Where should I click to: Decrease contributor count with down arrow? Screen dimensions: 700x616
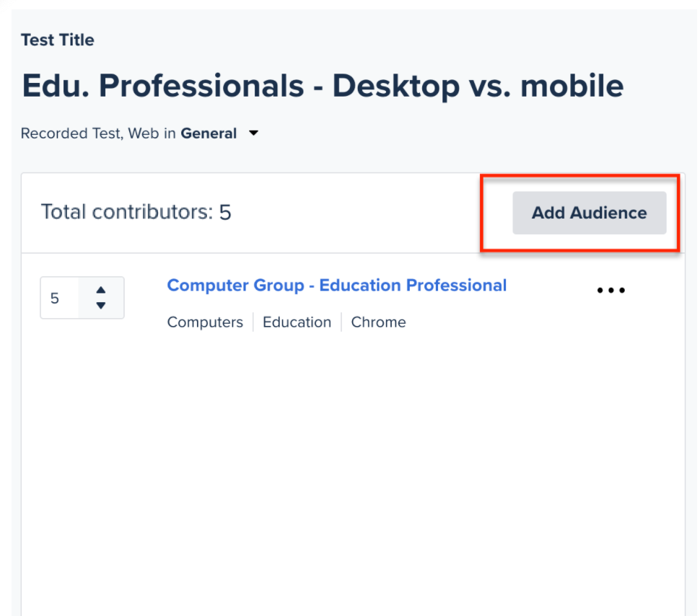(102, 304)
